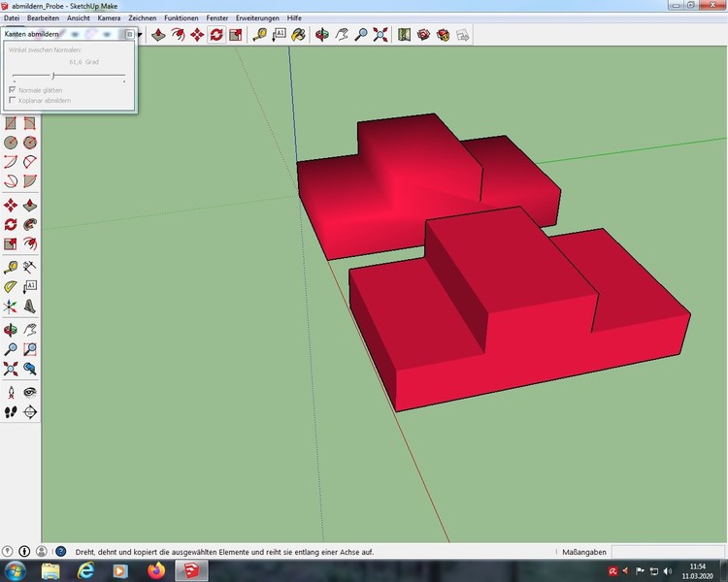Go back with Previous view tool
The height and width of the screenshot is (582, 728).
tap(30, 369)
